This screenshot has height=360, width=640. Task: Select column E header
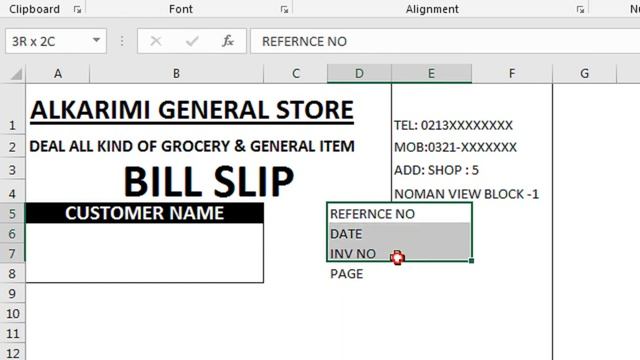pyautogui.click(x=431, y=73)
